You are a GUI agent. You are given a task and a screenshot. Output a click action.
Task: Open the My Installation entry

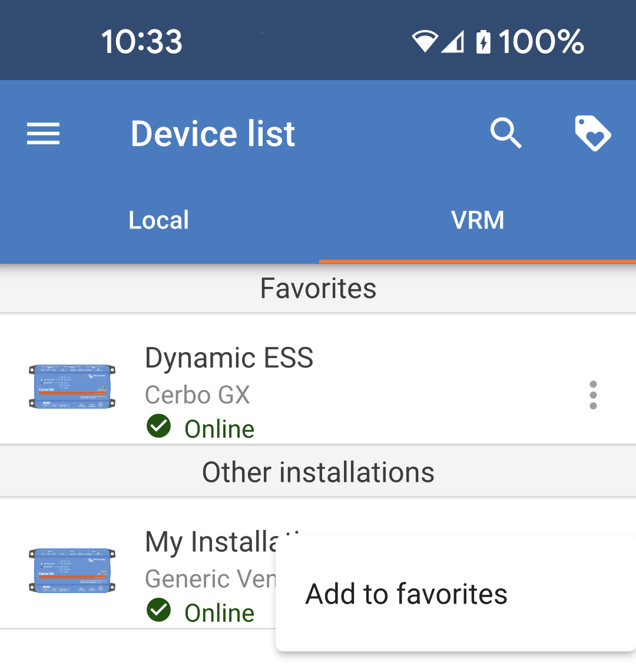[209, 542]
